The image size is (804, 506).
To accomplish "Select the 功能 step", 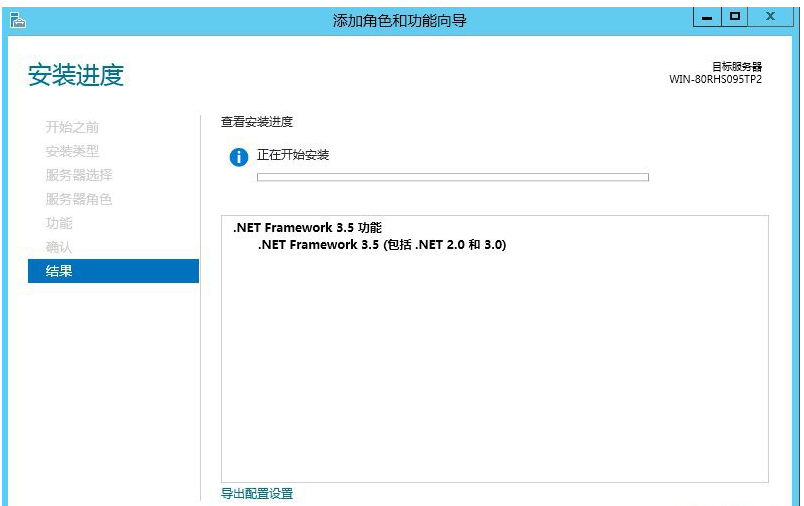I will pyautogui.click(x=59, y=223).
